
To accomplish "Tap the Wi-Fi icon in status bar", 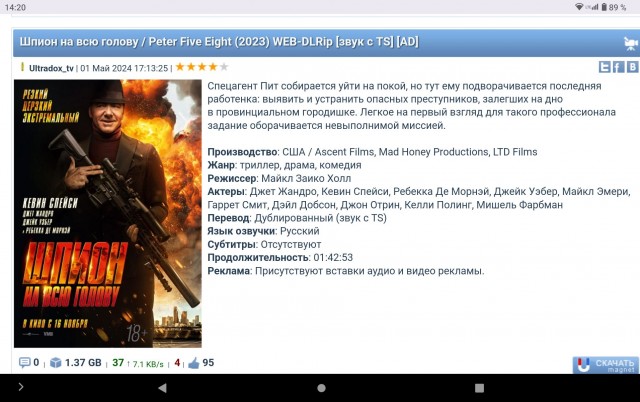I will tap(579, 7).
